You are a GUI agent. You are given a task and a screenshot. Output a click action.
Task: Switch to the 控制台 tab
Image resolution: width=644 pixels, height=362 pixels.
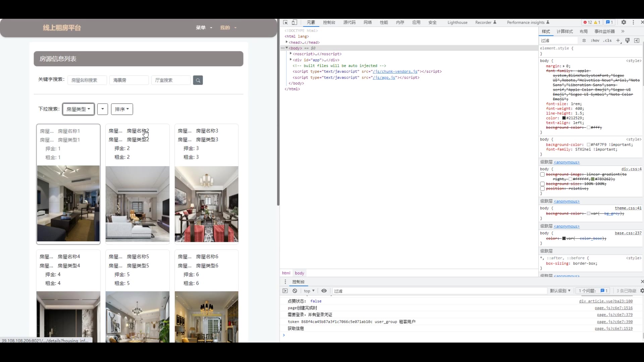(x=329, y=22)
